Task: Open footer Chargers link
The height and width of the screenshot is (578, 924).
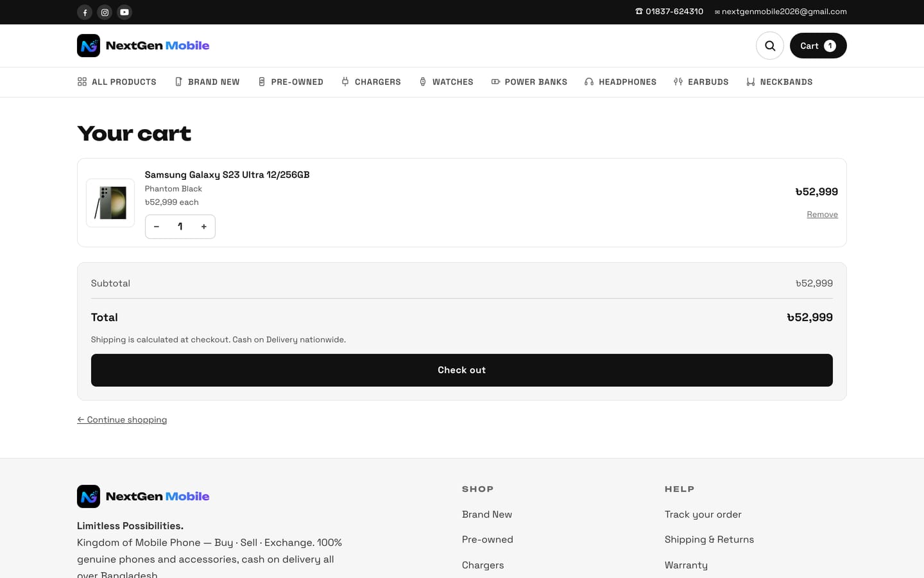Action: tap(483, 565)
